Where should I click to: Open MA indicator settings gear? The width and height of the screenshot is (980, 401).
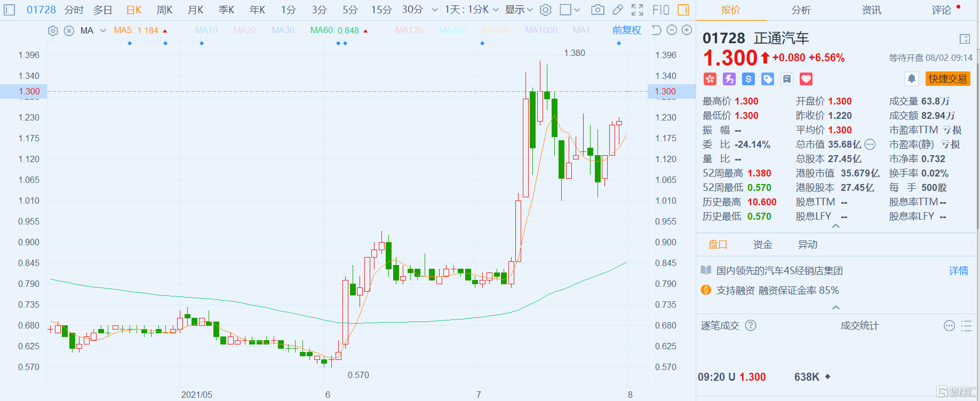coord(53,31)
